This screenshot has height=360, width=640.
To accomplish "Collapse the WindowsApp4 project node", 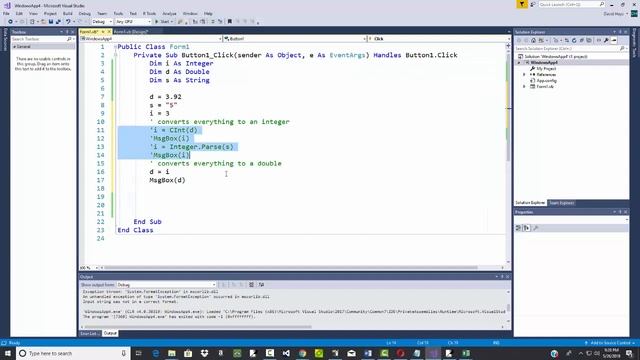I will coord(519,62).
